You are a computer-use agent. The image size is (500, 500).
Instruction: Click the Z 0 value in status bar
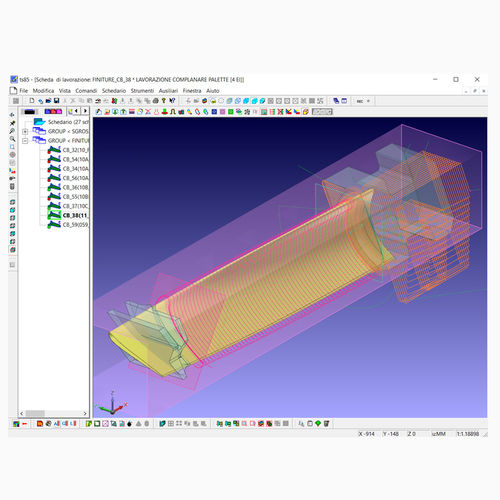pyautogui.click(x=411, y=434)
